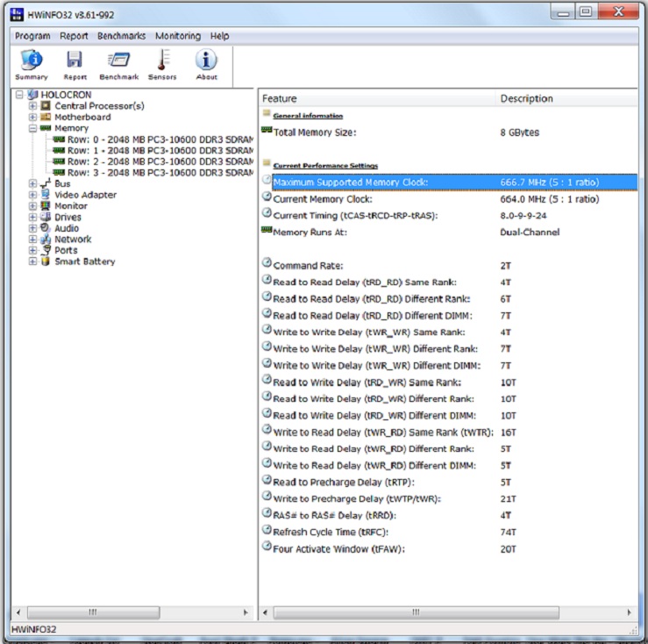Select the HOLOCRON computer icon
The image size is (648, 644).
point(32,95)
